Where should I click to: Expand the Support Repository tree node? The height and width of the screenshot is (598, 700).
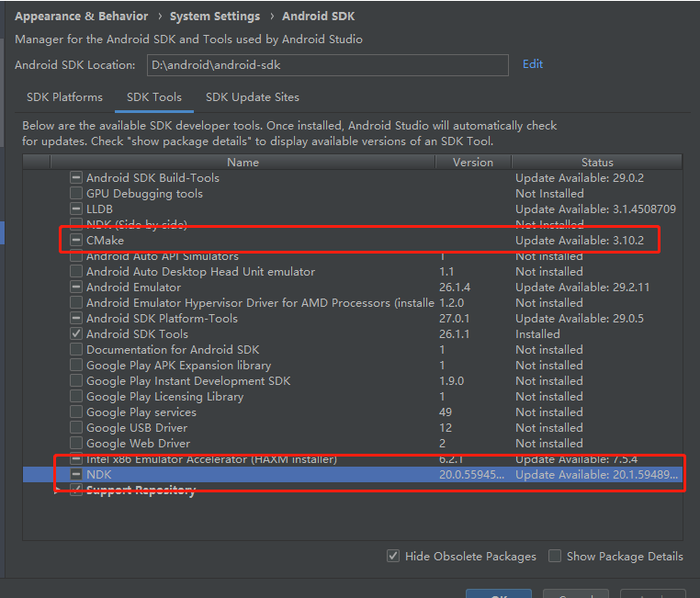[58, 491]
